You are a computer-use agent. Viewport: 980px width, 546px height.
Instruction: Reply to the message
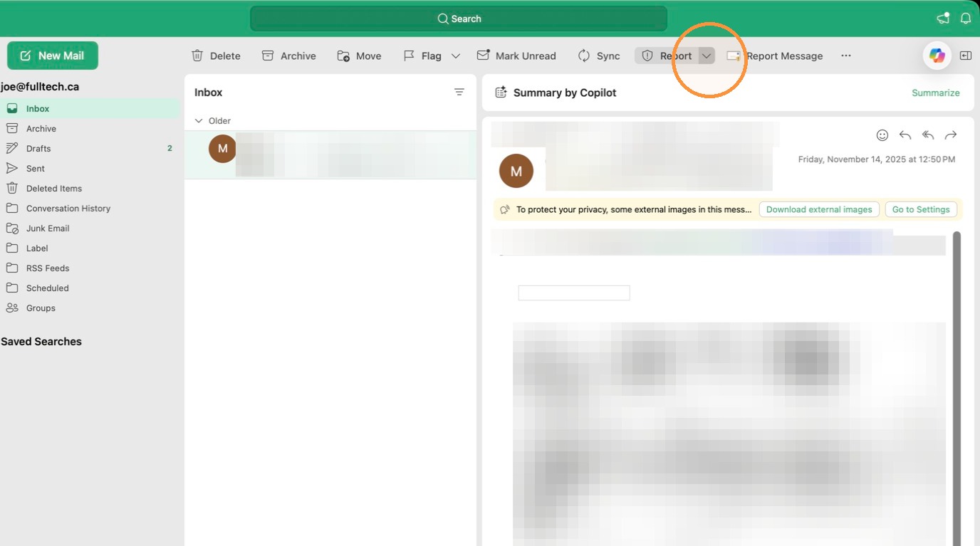point(905,135)
